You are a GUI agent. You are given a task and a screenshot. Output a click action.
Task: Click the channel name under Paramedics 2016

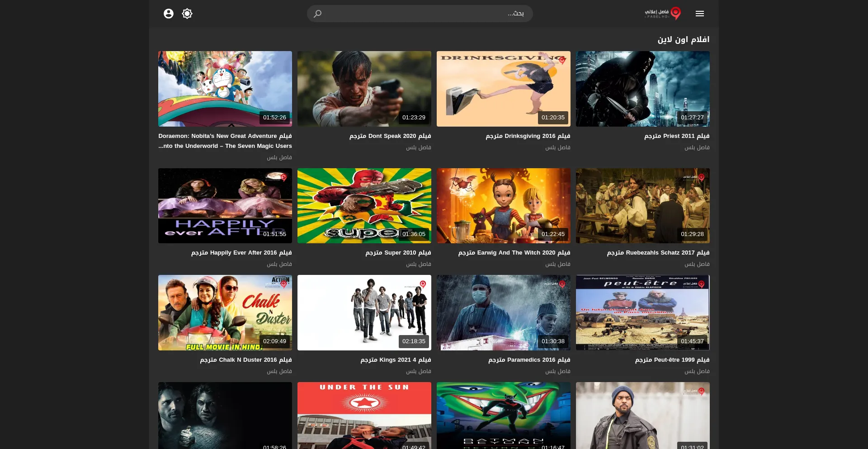[x=558, y=371]
